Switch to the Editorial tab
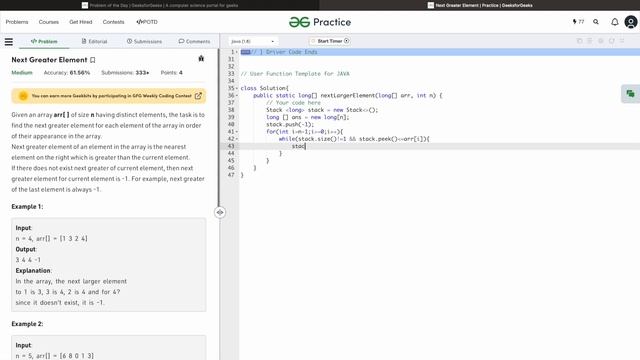The height and width of the screenshot is (360, 640). 94,41
